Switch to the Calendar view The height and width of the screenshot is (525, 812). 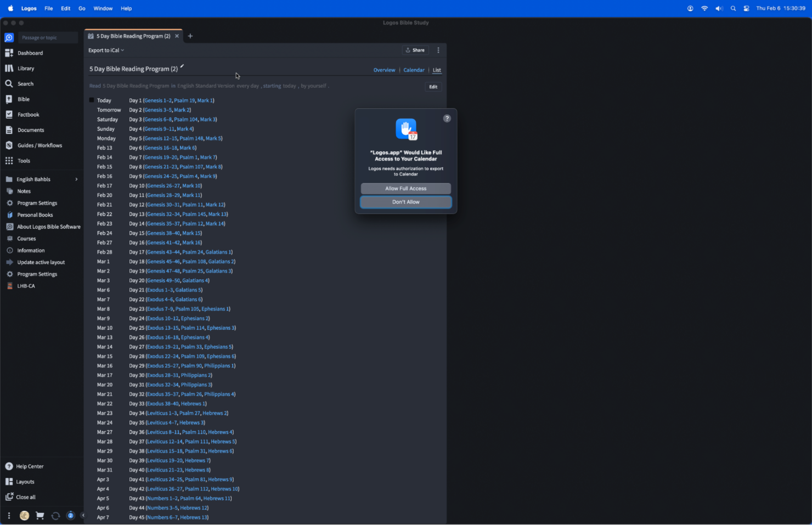click(x=414, y=70)
